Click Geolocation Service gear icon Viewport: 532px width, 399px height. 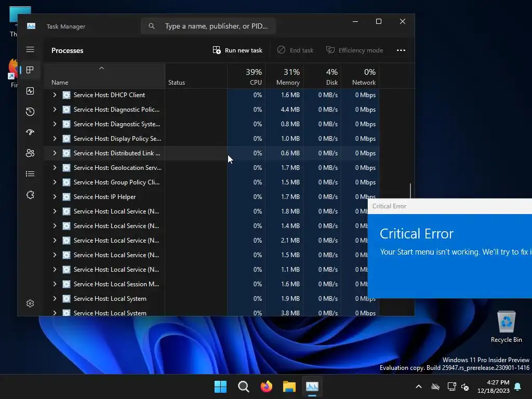(66, 168)
